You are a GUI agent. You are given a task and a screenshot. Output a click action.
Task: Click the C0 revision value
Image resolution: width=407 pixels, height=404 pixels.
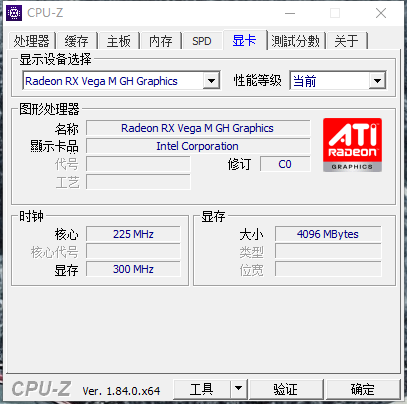click(x=285, y=164)
